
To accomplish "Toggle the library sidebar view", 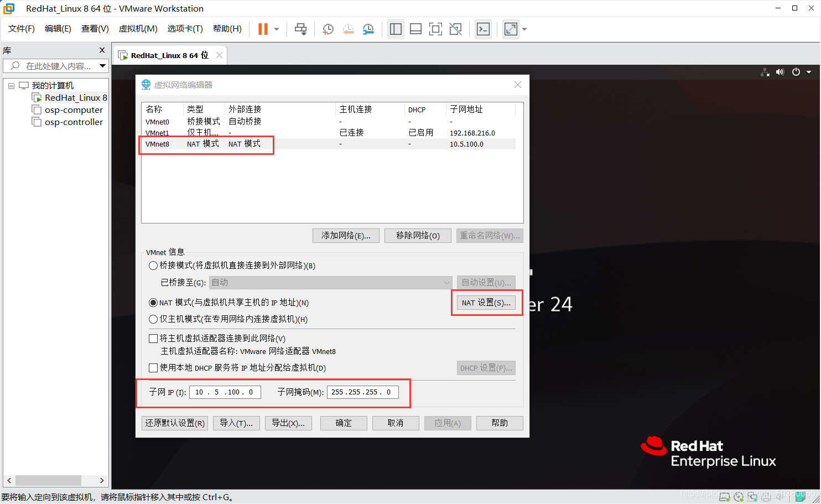I will [396, 29].
